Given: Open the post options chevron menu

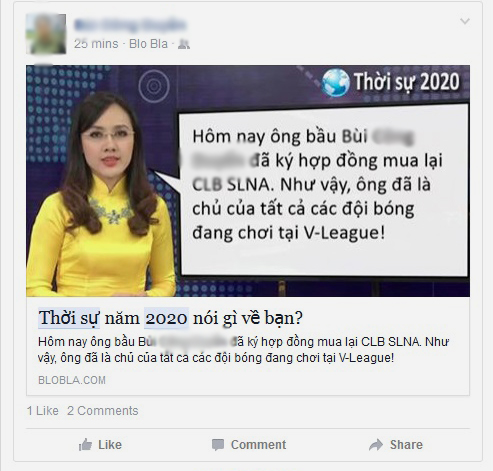Looking at the screenshot, I should pos(465,21).
